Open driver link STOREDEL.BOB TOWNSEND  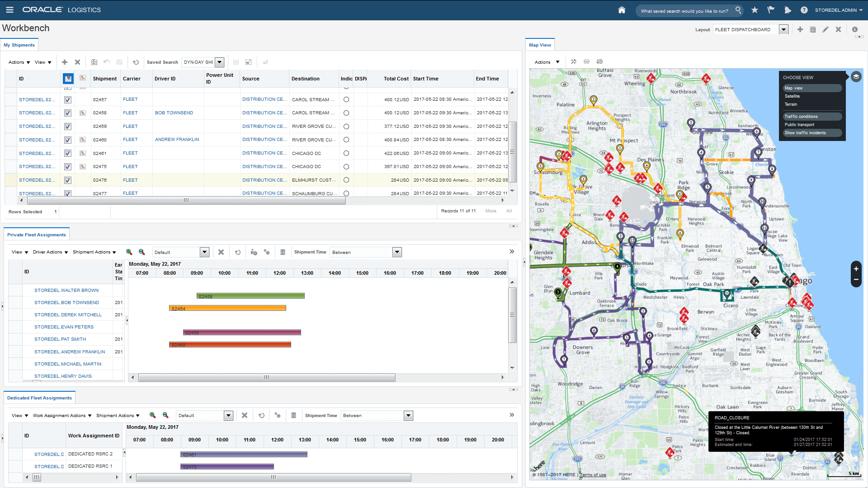coord(66,303)
